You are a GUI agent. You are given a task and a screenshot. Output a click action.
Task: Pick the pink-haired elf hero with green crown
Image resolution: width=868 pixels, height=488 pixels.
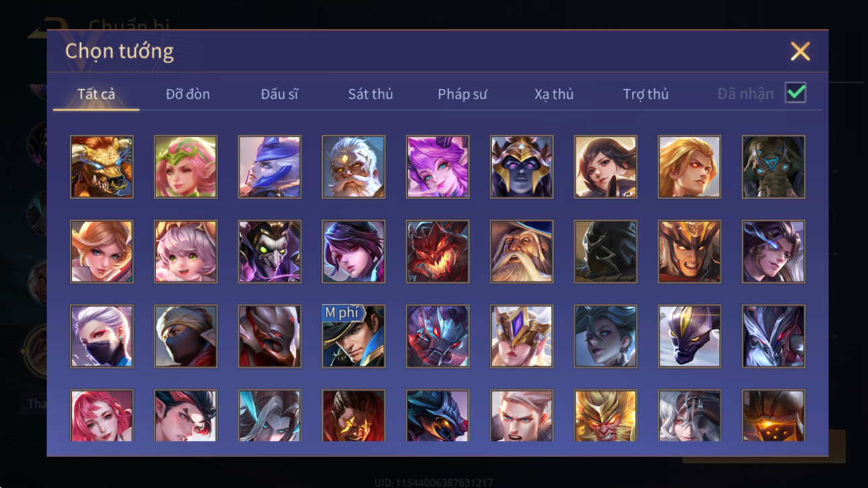[x=186, y=167]
